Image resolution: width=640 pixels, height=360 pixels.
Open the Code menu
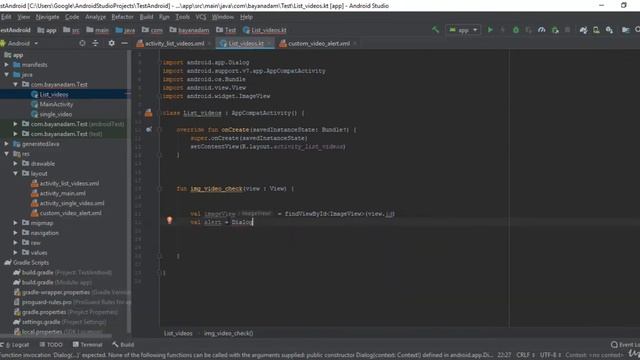pos(72,17)
